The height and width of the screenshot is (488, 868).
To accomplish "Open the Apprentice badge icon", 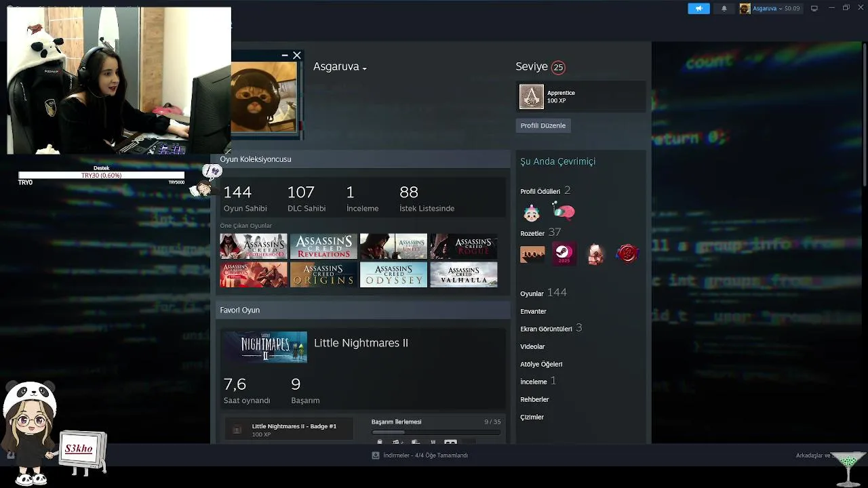I will click(532, 97).
